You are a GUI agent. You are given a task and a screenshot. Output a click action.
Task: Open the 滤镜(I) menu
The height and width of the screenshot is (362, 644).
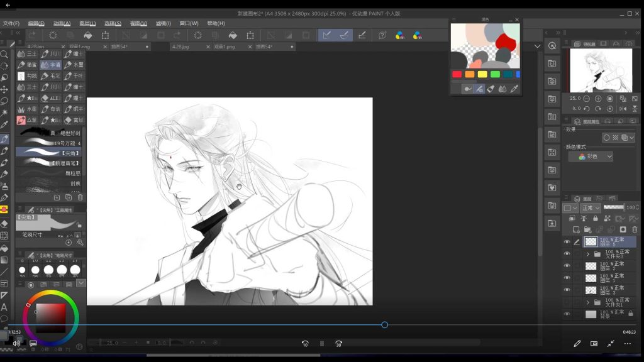(163, 23)
